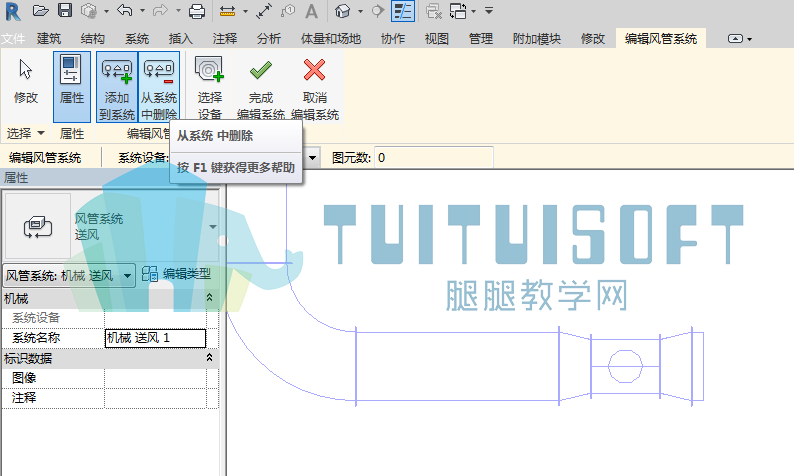Click the 编辑类型 button
The width and height of the screenshot is (794, 476).
(176, 274)
